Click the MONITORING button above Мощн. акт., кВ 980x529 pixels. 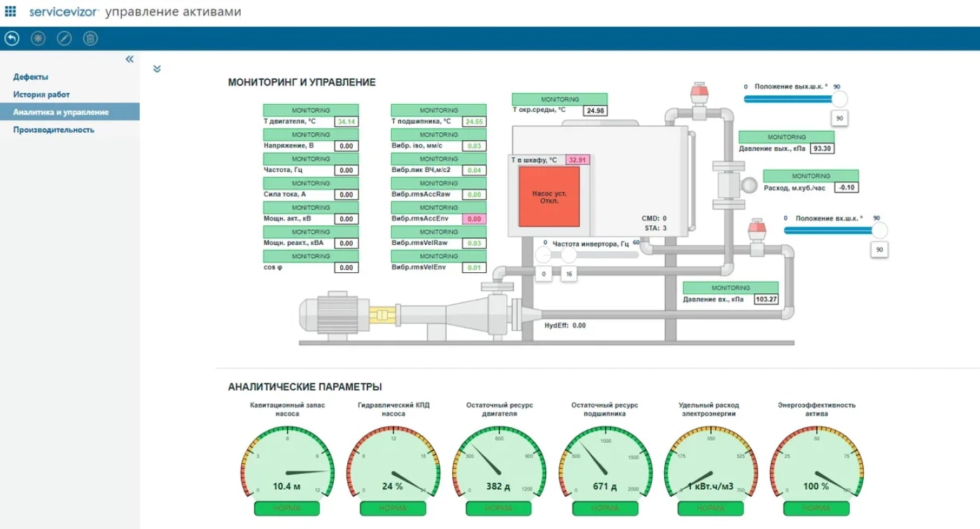click(311, 208)
